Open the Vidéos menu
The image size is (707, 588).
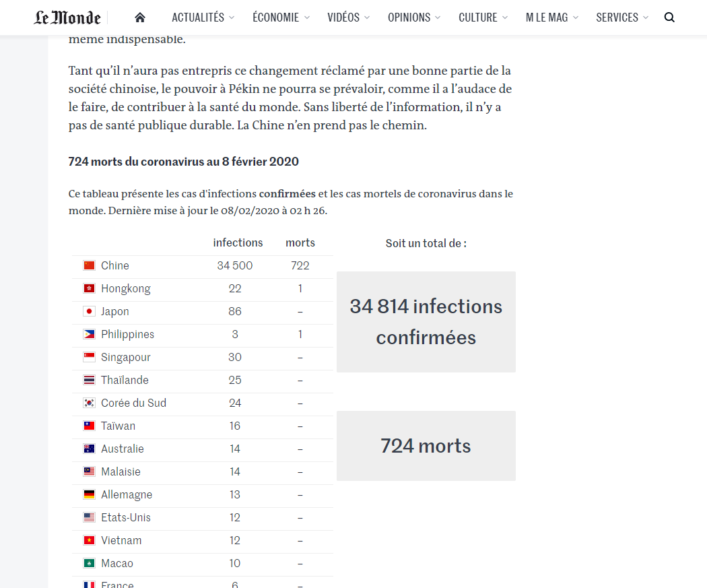click(348, 18)
